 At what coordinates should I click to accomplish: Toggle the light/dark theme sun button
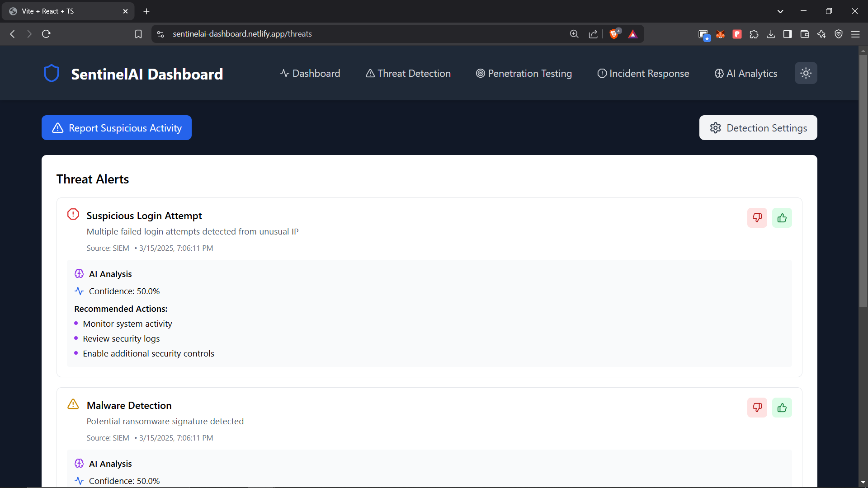(x=806, y=73)
